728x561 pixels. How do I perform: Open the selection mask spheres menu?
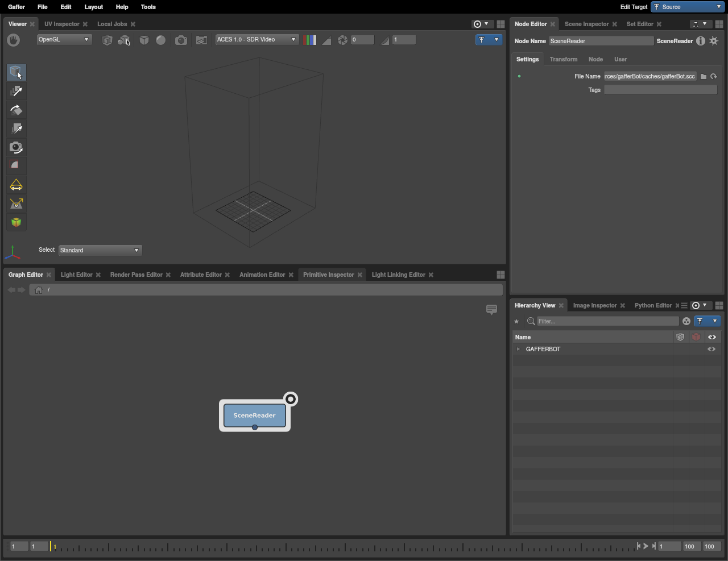123,40
